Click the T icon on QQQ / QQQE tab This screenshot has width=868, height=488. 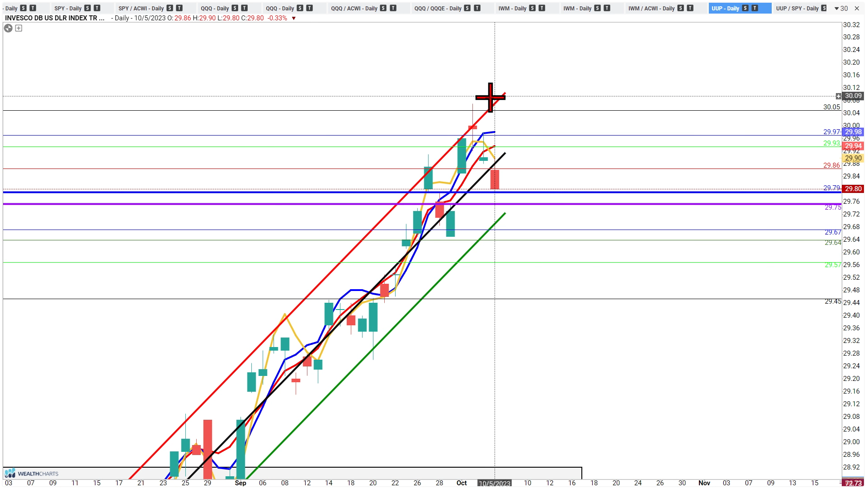pyautogui.click(x=477, y=8)
